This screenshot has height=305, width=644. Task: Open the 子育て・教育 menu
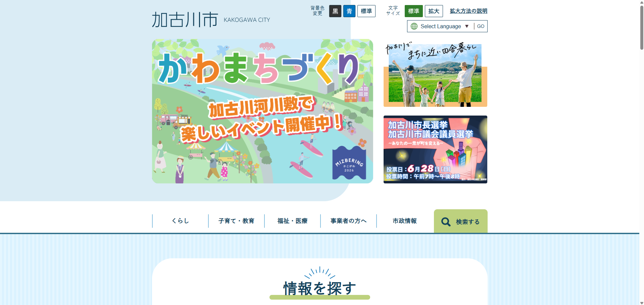coord(236,221)
